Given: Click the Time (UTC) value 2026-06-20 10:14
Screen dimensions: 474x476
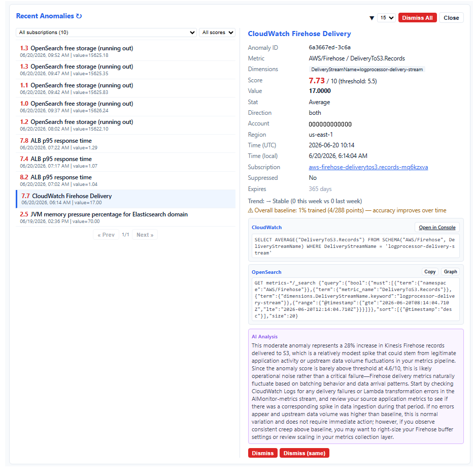Looking at the screenshot, I should coord(331,145).
